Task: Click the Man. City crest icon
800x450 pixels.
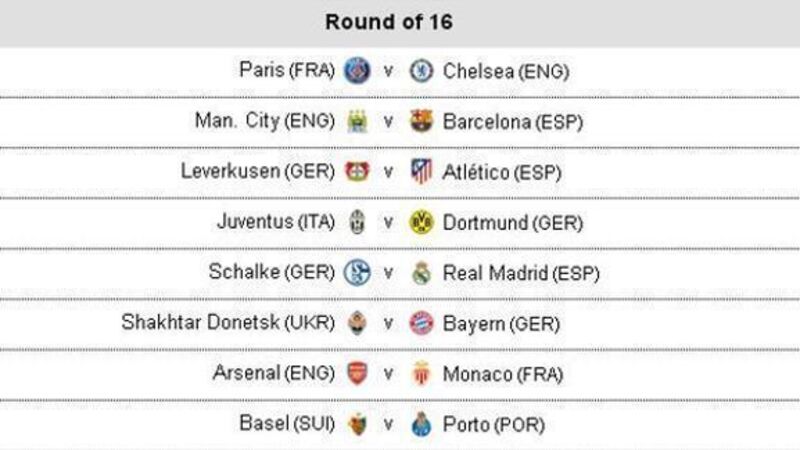Action: (357, 122)
